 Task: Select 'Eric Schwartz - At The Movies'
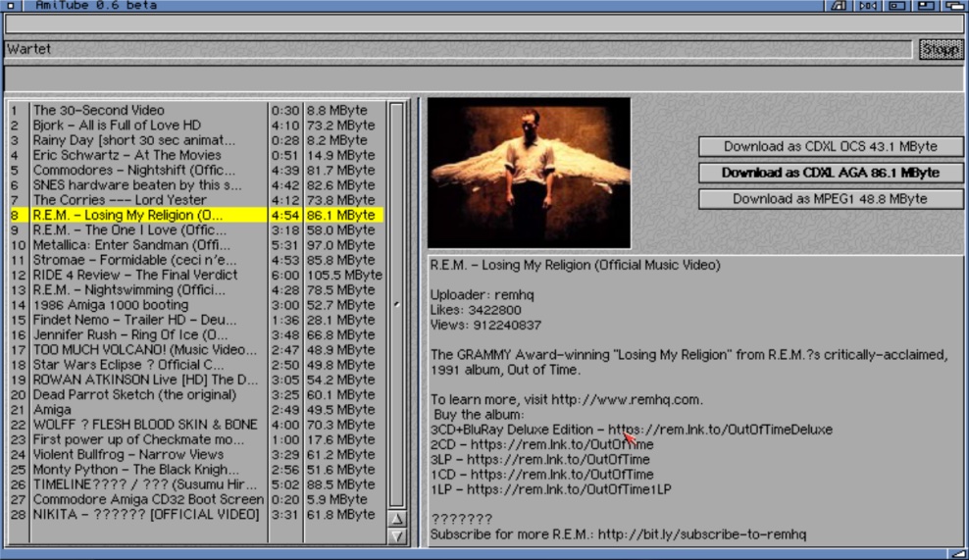point(196,155)
